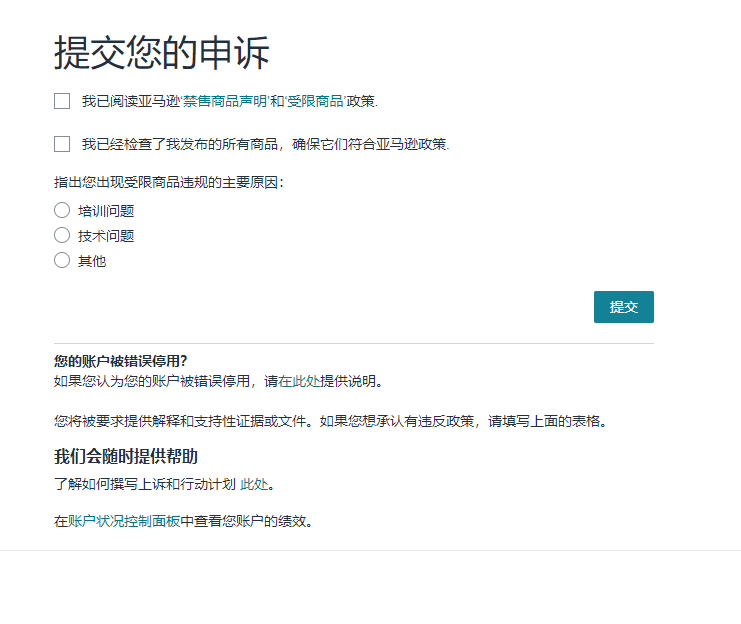The image size is (741, 624).
Task: Click the 我们会随时提供帮助 section heading
Action: pyautogui.click(x=125, y=456)
